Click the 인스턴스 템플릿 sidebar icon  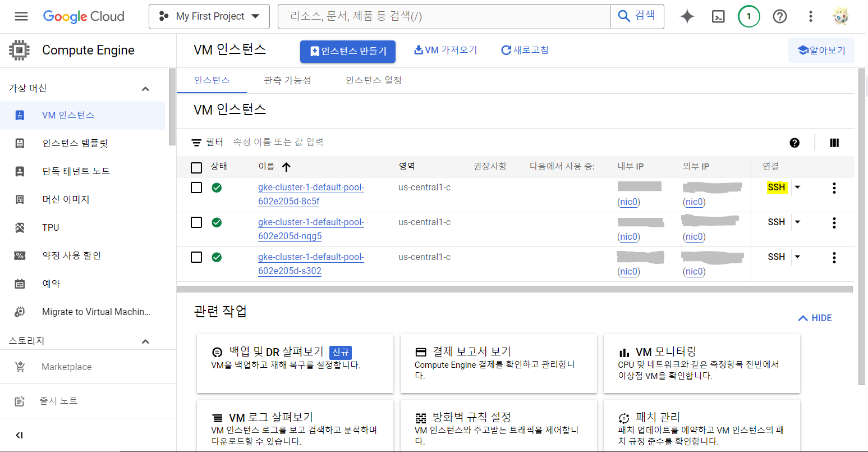pyautogui.click(x=20, y=143)
